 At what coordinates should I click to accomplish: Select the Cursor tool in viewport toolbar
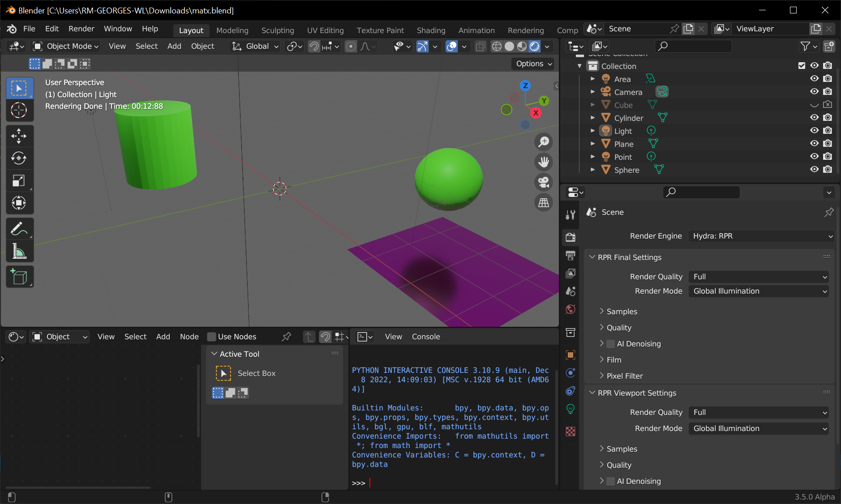click(x=19, y=110)
